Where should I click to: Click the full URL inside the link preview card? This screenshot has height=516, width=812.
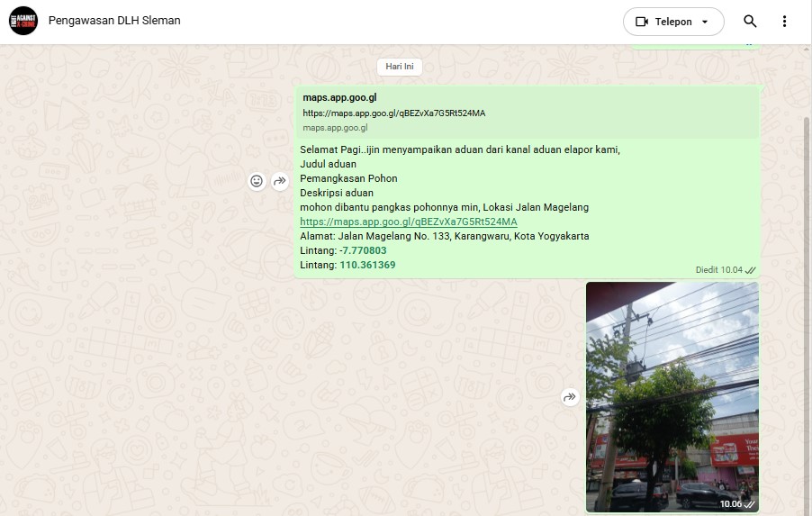click(393, 113)
